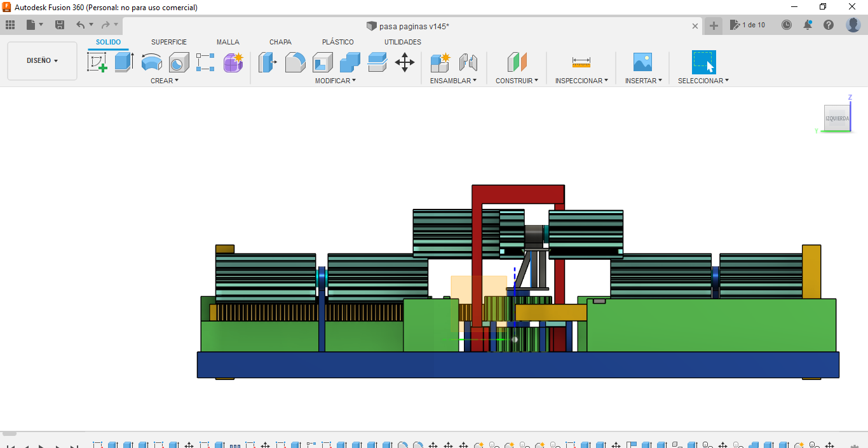Screen dimensions: 868x448
Task: Expand the CREAR menu
Action: click(x=165, y=81)
